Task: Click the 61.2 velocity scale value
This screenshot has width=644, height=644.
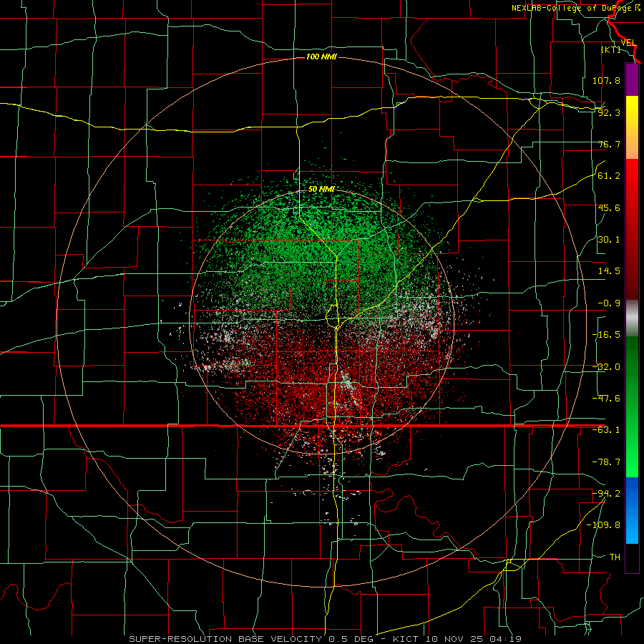Action: click(x=609, y=176)
